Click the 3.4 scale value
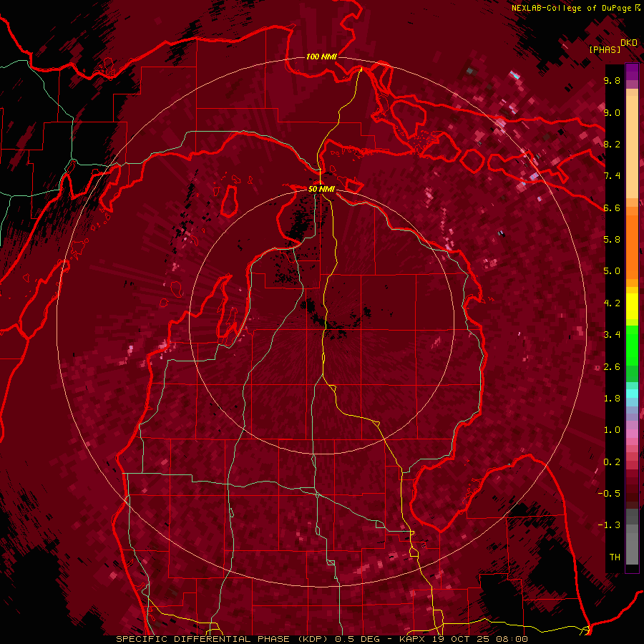The width and height of the screenshot is (644, 644). [612, 335]
